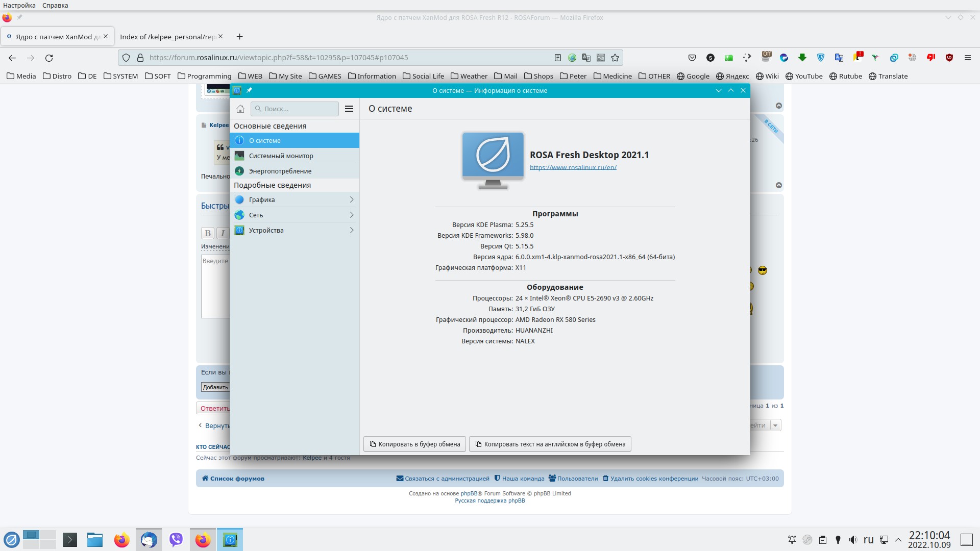Click the home icon in info center

tap(240, 109)
